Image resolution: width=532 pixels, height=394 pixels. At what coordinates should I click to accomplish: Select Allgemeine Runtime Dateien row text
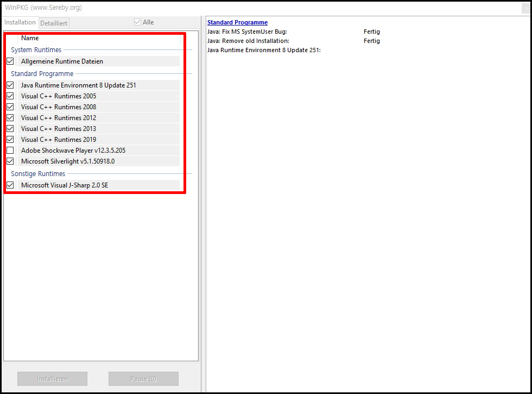(x=62, y=61)
